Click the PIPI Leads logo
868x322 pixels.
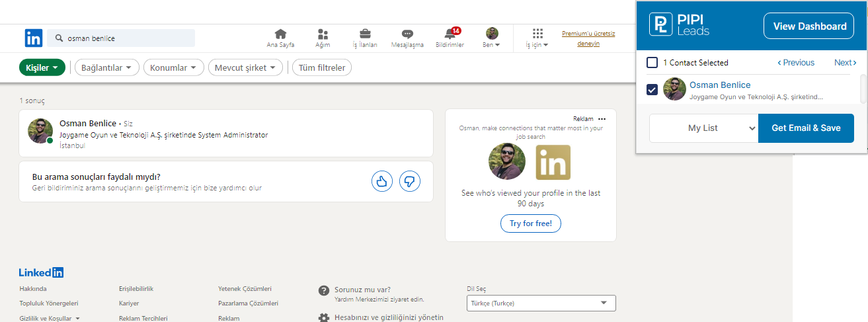tap(679, 26)
